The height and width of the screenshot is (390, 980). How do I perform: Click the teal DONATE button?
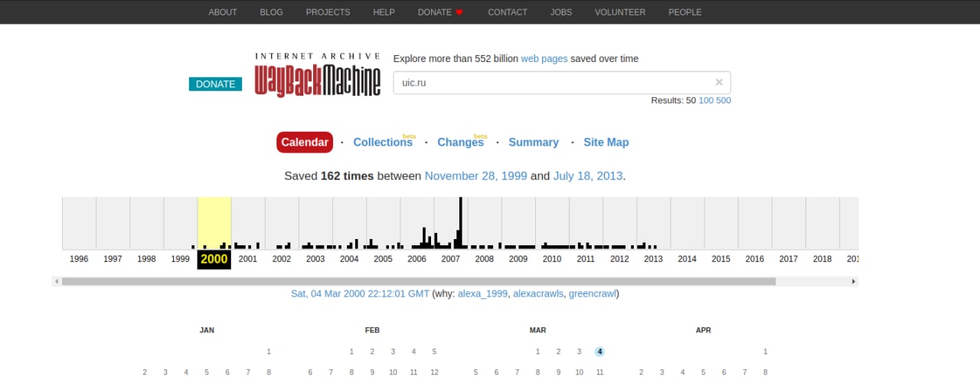215,84
